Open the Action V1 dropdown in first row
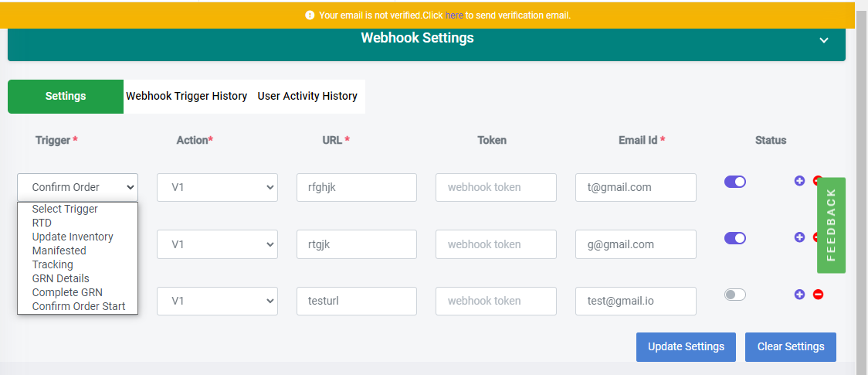This screenshot has height=375, width=868. click(x=217, y=187)
